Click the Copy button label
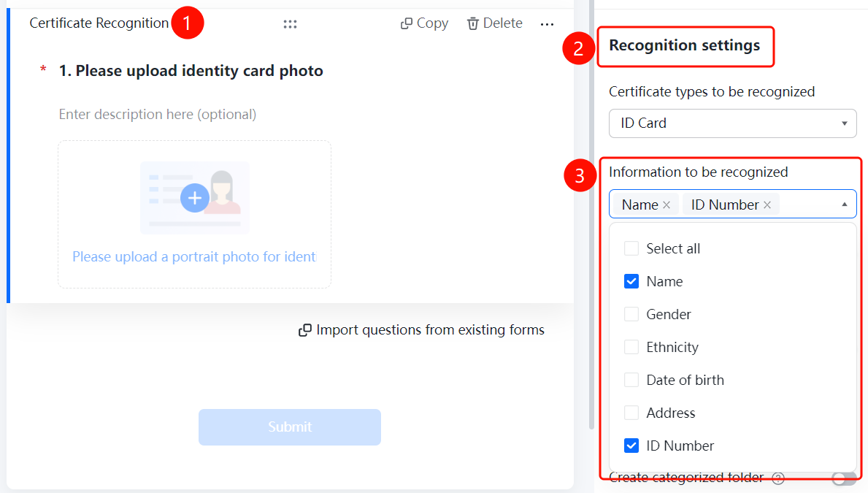 coord(432,23)
